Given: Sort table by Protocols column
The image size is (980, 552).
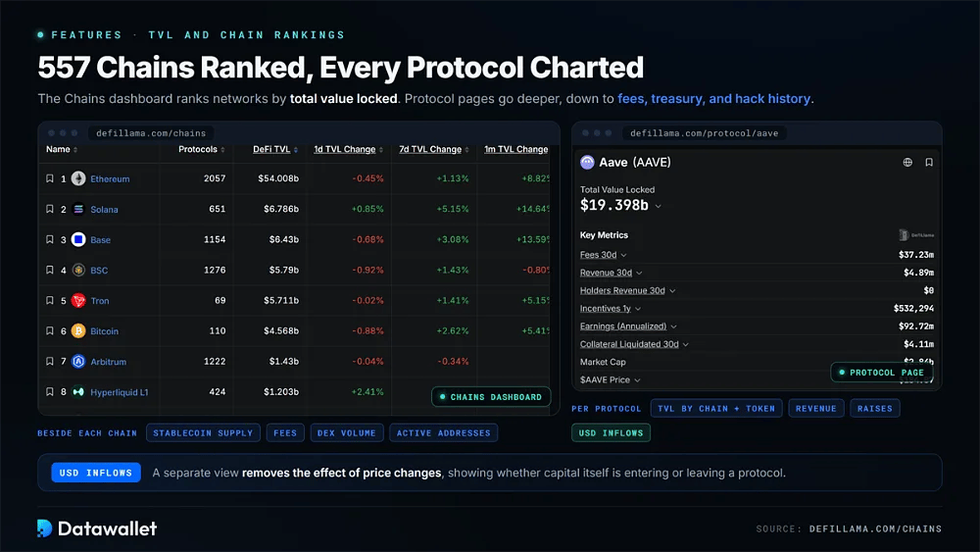Looking at the screenshot, I should pyautogui.click(x=201, y=149).
